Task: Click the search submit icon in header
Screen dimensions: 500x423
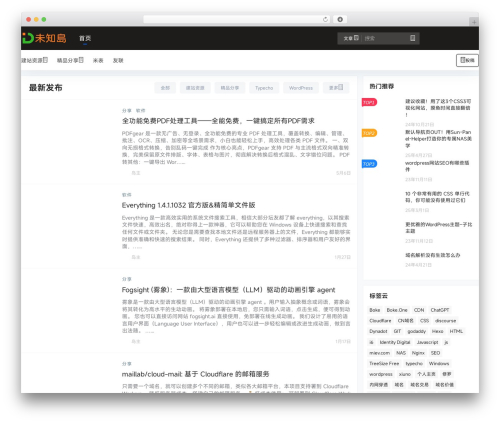Action: (x=412, y=38)
